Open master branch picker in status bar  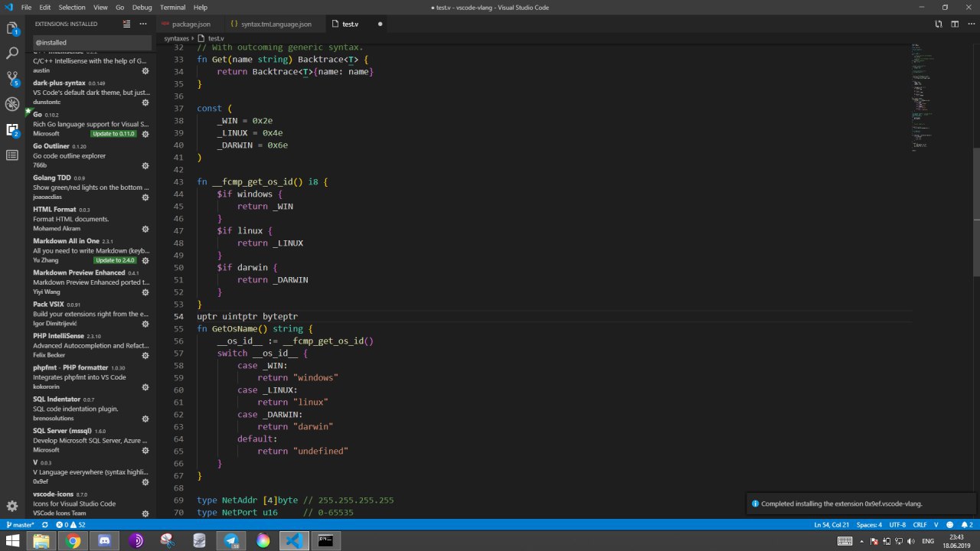pos(19,525)
